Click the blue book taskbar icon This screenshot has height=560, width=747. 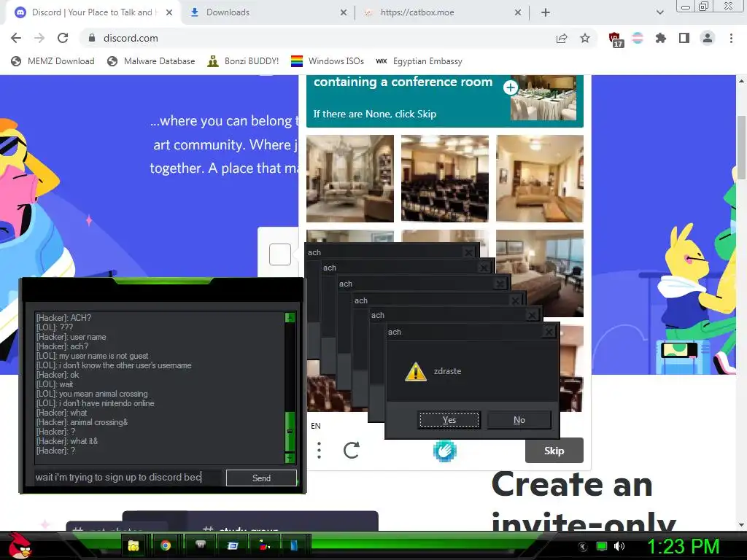click(294, 545)
